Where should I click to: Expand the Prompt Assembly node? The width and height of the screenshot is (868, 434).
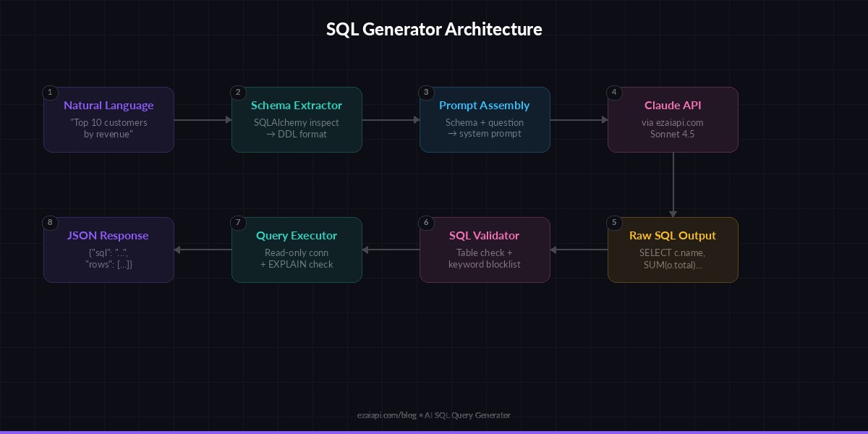(485, 119)
